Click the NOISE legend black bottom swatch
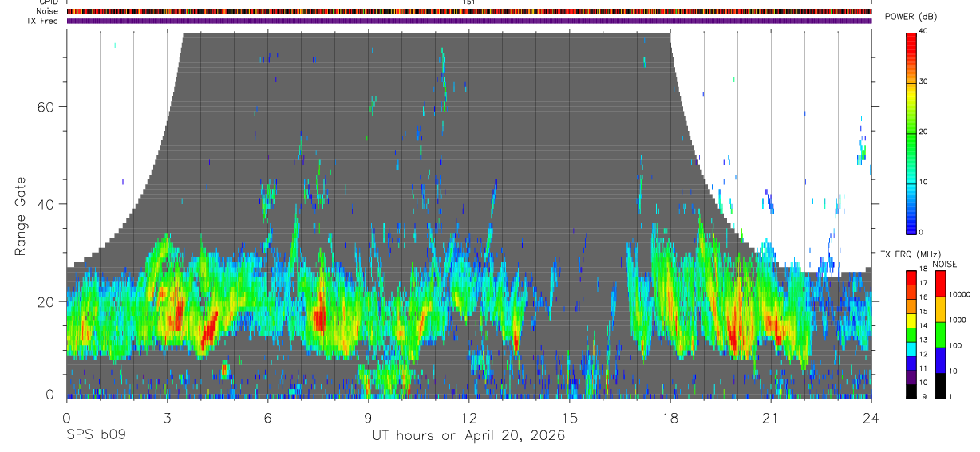 (x=939, y=386)
